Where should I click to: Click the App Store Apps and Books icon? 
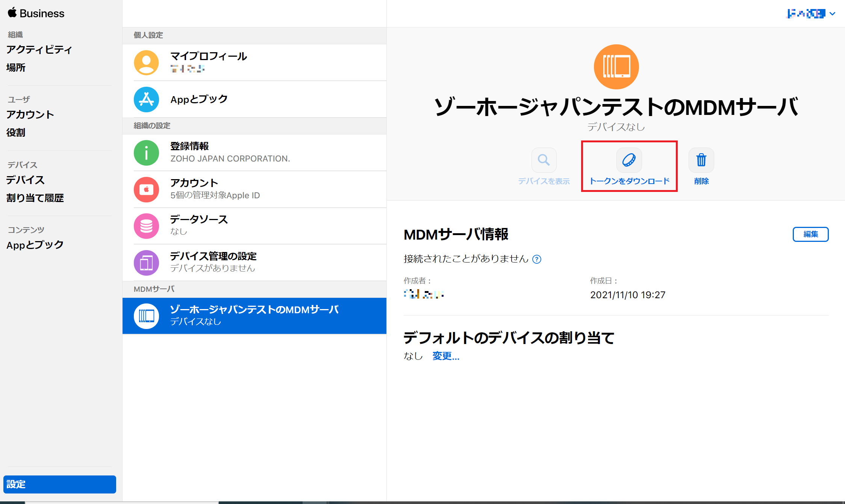click(146, 100)
